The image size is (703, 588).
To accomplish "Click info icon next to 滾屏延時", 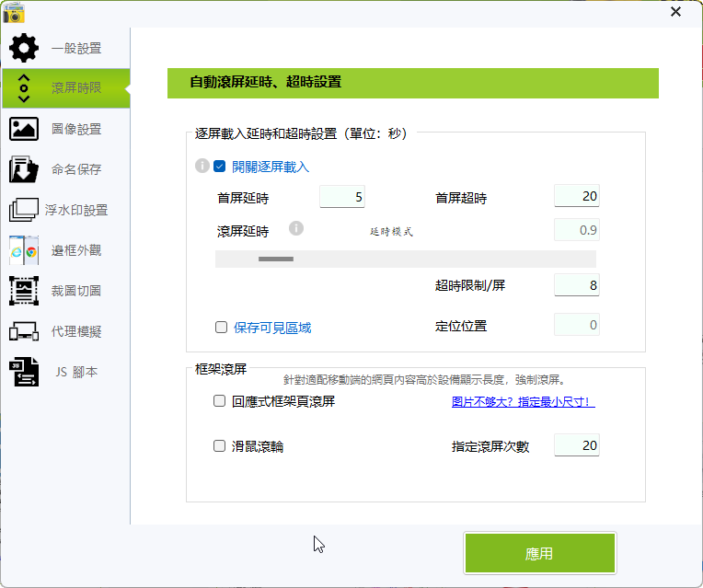I will pos(296,228).
